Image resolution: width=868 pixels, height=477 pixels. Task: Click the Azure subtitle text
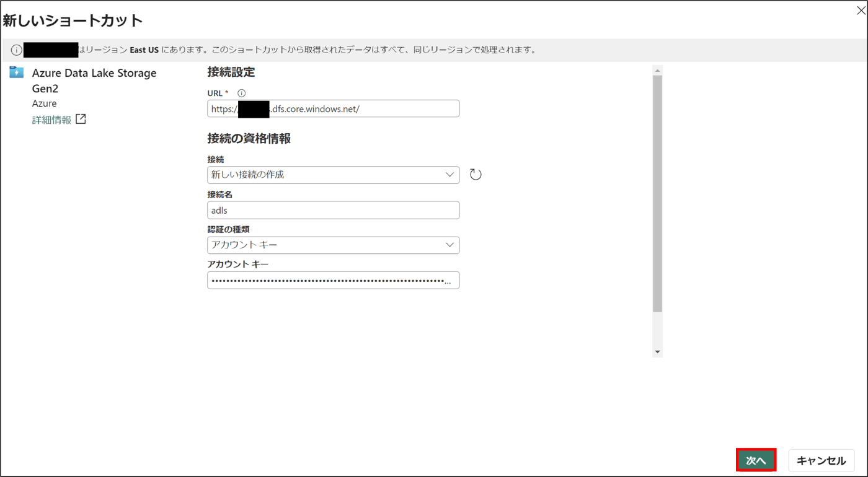(x=45, y=103)
